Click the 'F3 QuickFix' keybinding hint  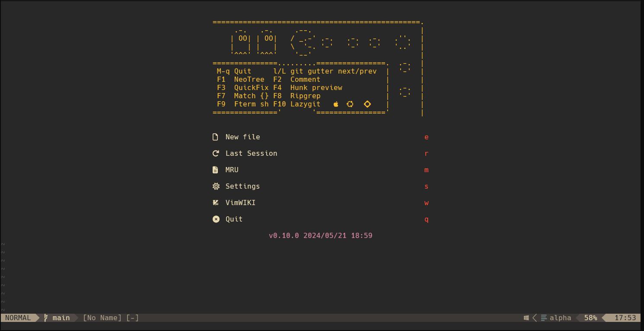click(242, 88)
